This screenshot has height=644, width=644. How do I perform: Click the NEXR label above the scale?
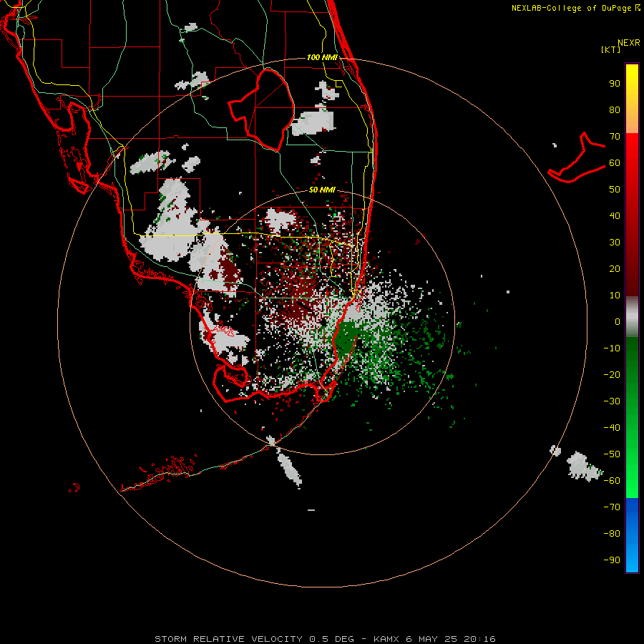[628, 43]
